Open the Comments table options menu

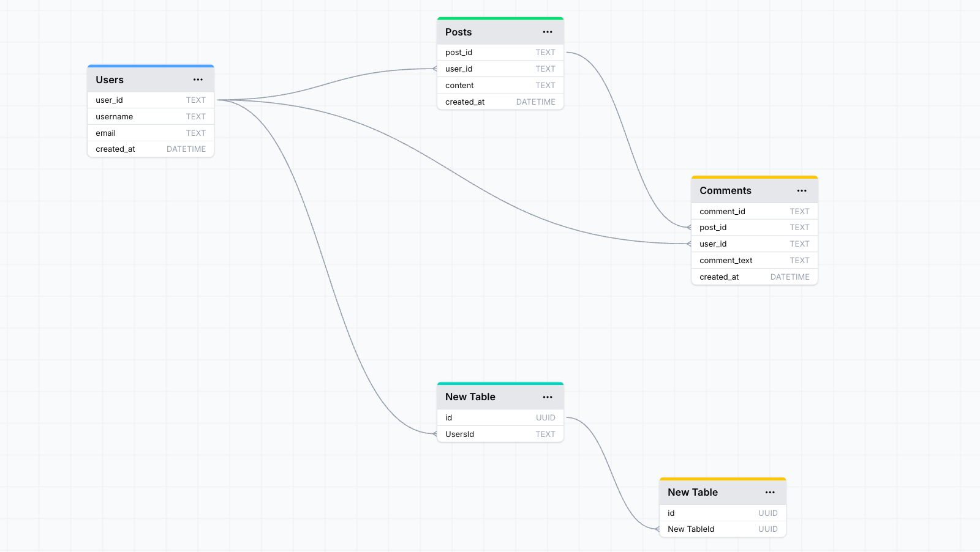(x=802, y=191)
